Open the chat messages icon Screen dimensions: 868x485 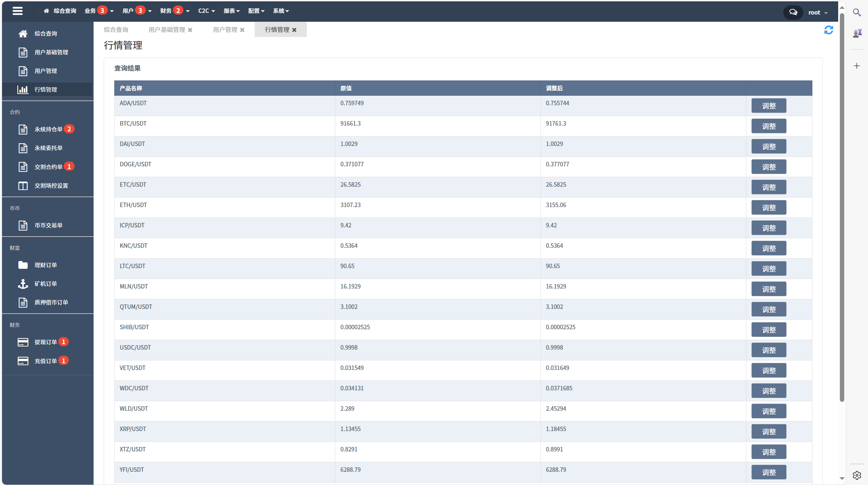(x=793, y=13)
